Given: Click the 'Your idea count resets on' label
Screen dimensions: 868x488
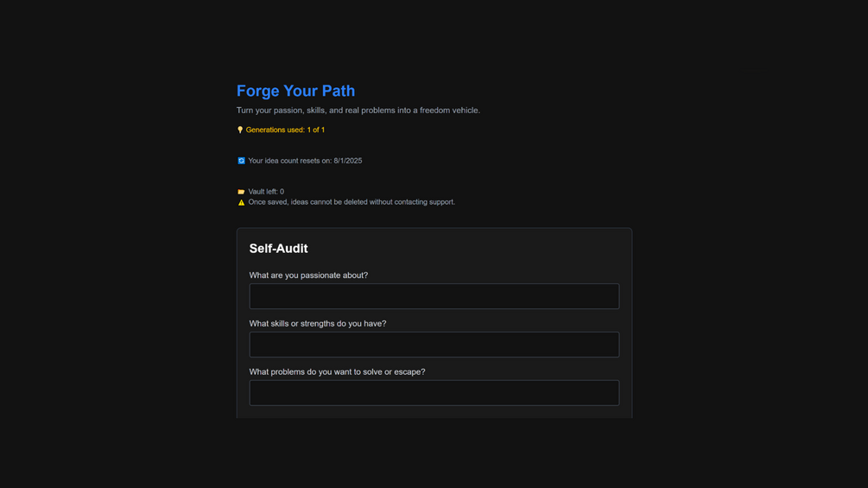Looking at the screenshot, I should point(289,161).
